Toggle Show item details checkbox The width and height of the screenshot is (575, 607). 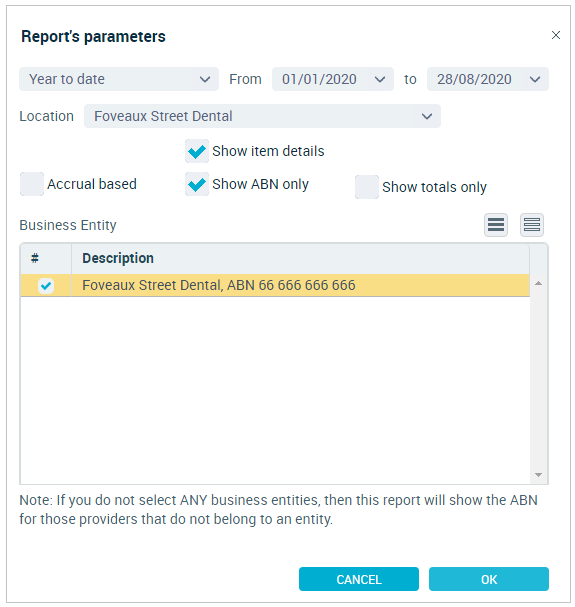point(197,151)
